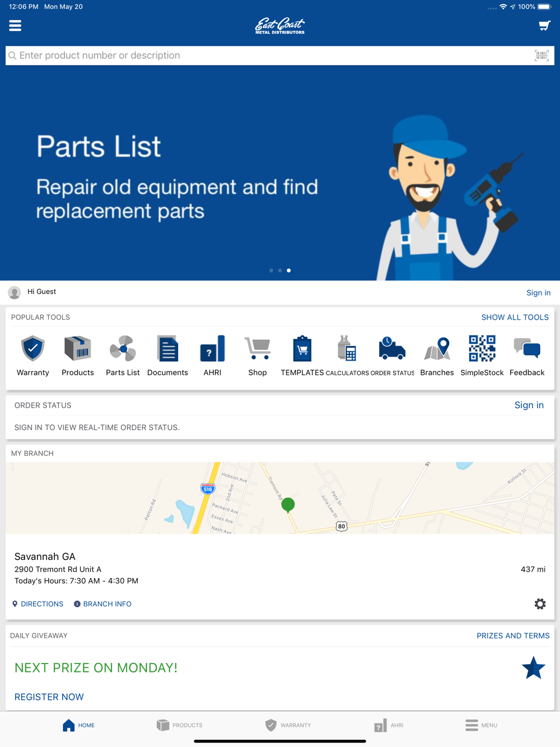Open the Templates clipboard tool
Screen dimensions: 560x747
[x=302, y=356]
